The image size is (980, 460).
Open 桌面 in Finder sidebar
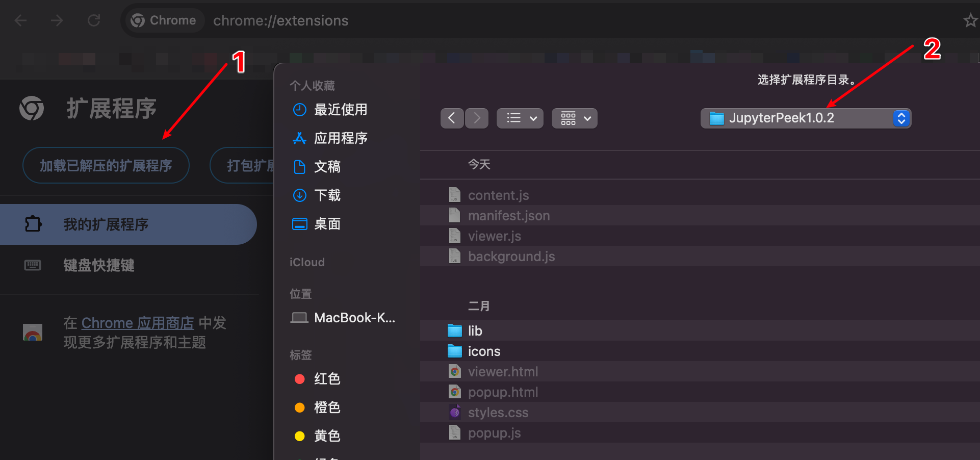click(327, 224)
